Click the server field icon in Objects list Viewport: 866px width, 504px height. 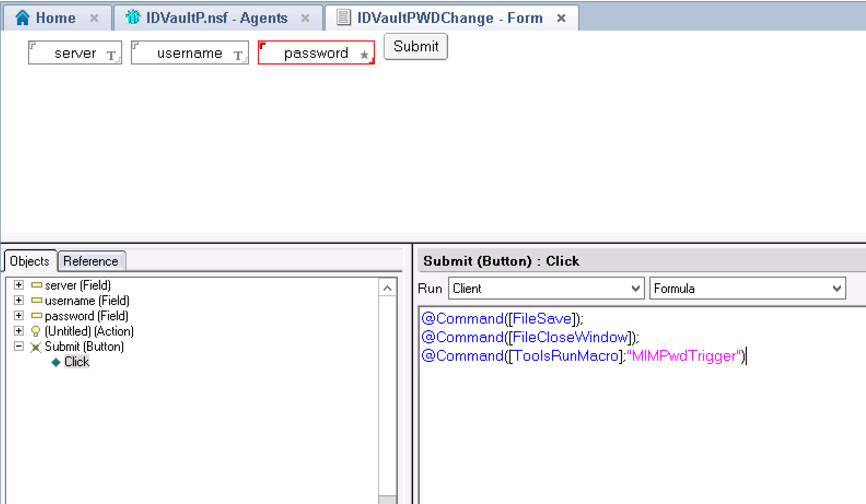(36, 285)
